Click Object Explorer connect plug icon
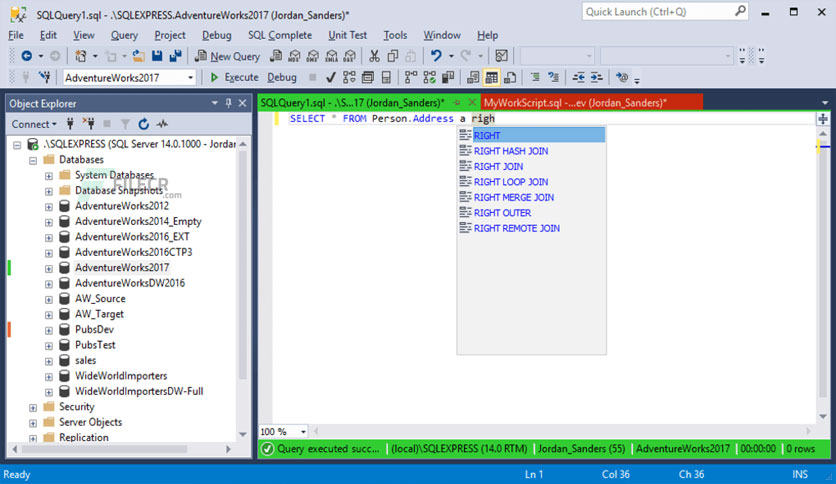 click(70, 124)
